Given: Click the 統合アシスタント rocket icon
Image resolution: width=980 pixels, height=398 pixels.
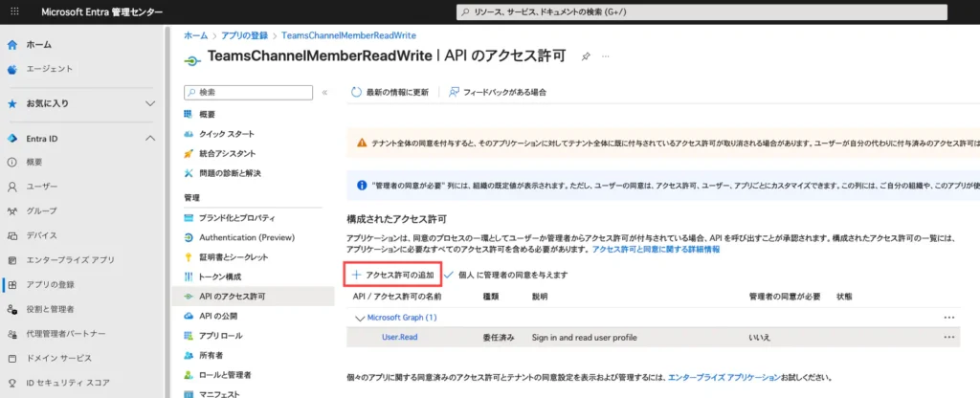Looking at the screenshot, I should click(189, 154).
